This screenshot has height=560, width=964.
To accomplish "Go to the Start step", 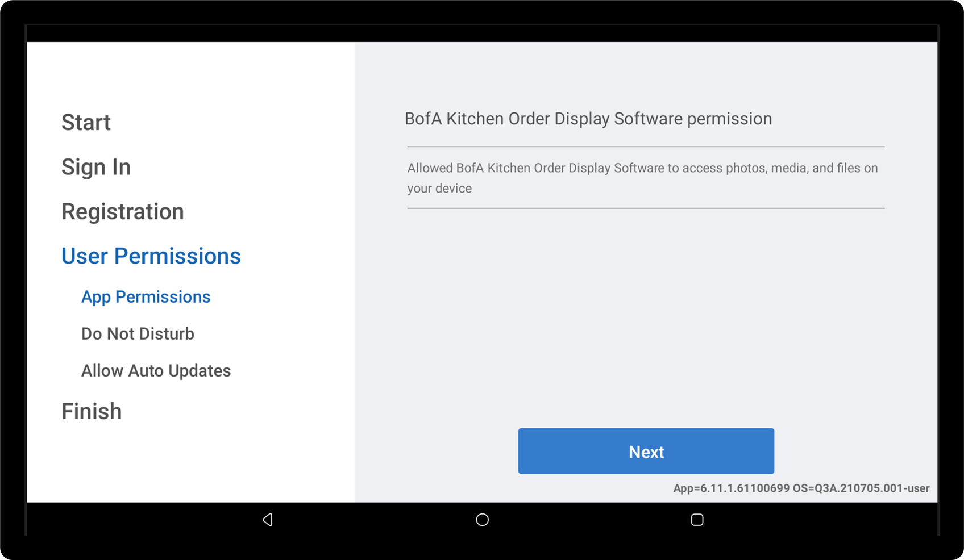I will [x=86, y=123].
